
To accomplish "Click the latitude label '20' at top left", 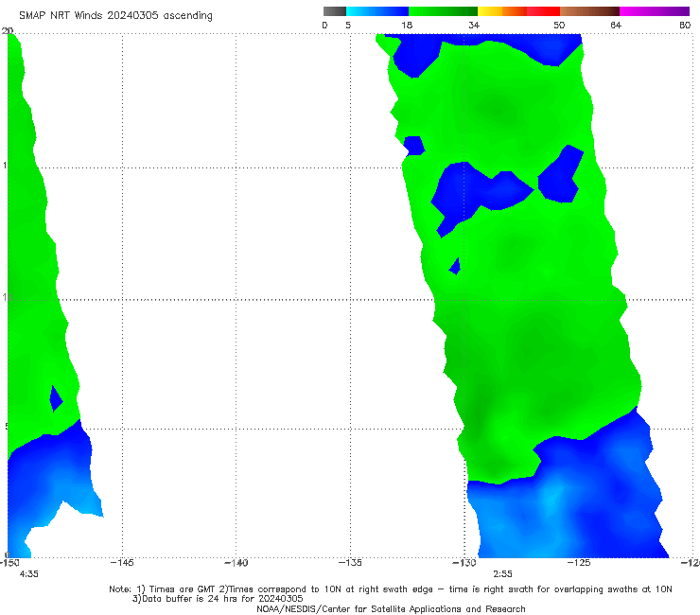I will (8, 31).
